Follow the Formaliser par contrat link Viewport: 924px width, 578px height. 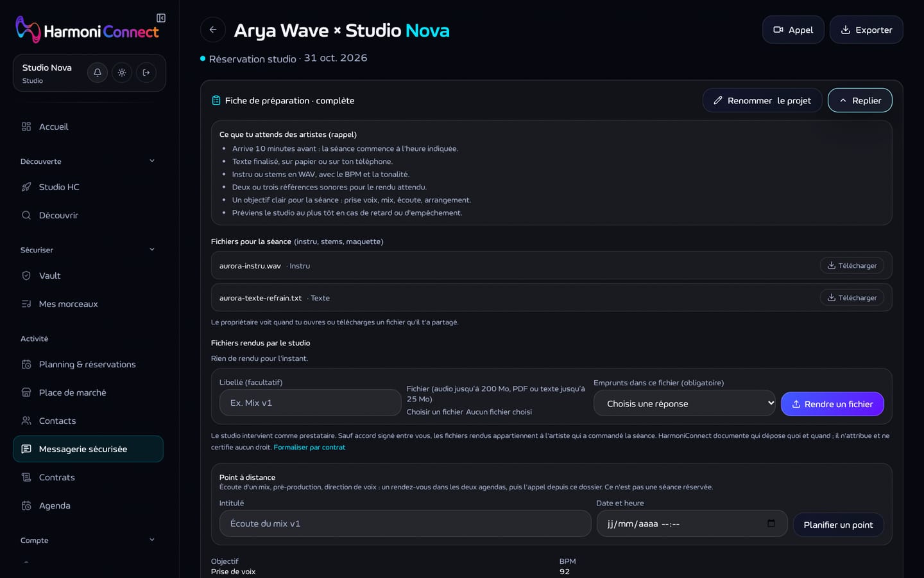tap(309, 447)
